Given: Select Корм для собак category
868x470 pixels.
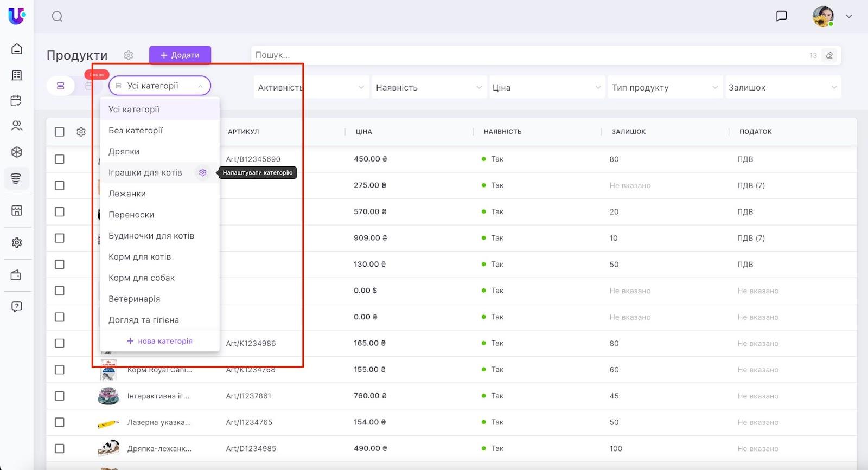Looking at the screenshot, I should point(142,278).
